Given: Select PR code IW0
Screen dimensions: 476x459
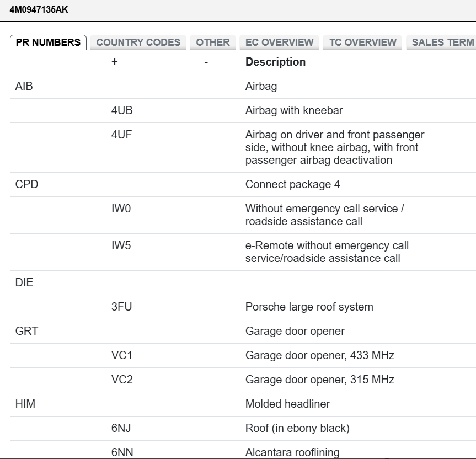Looking at the screenshot, I should pos(121,209).
